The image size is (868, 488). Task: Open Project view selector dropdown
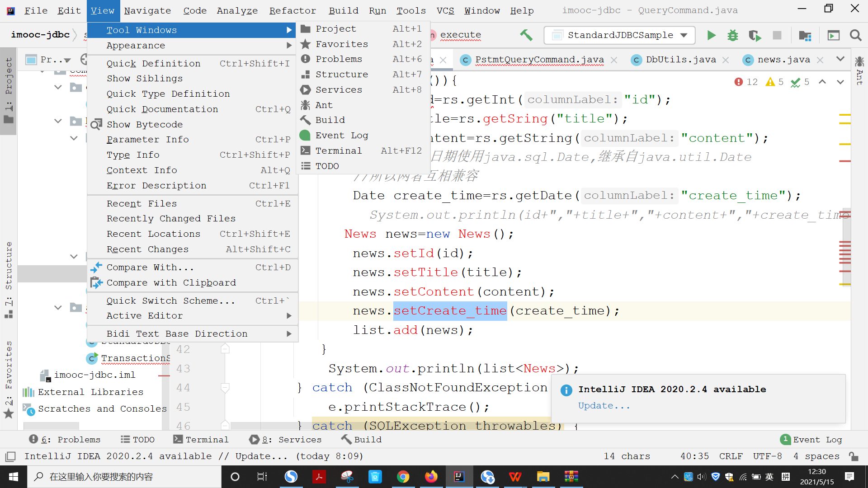click(49, 59)
